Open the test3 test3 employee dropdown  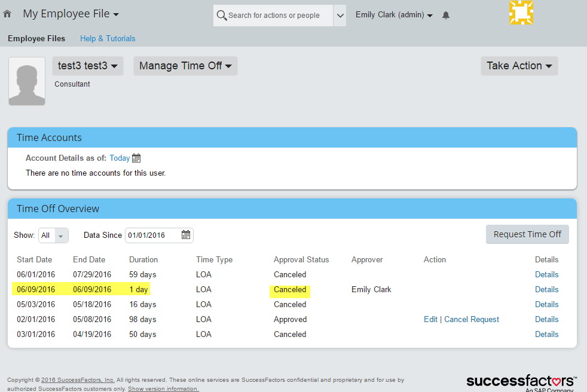tap(88, 66)
